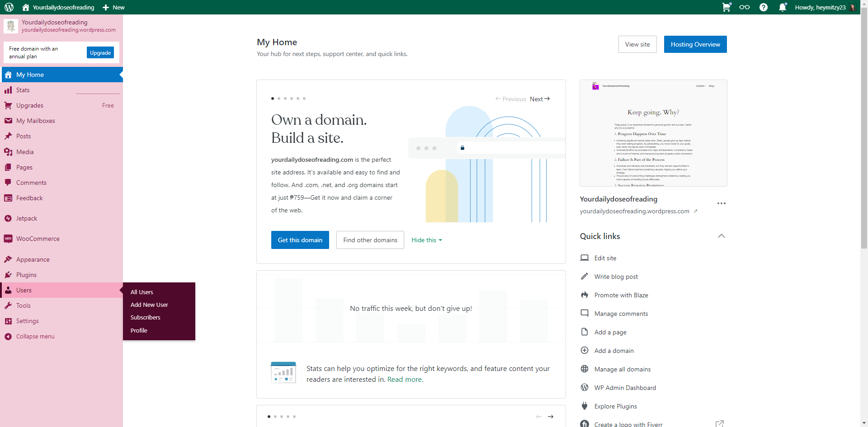Click the Yourdailydoseofreading site name in the admin bar
The width and height of the screenshot is (868, 427).
(58, 7)
